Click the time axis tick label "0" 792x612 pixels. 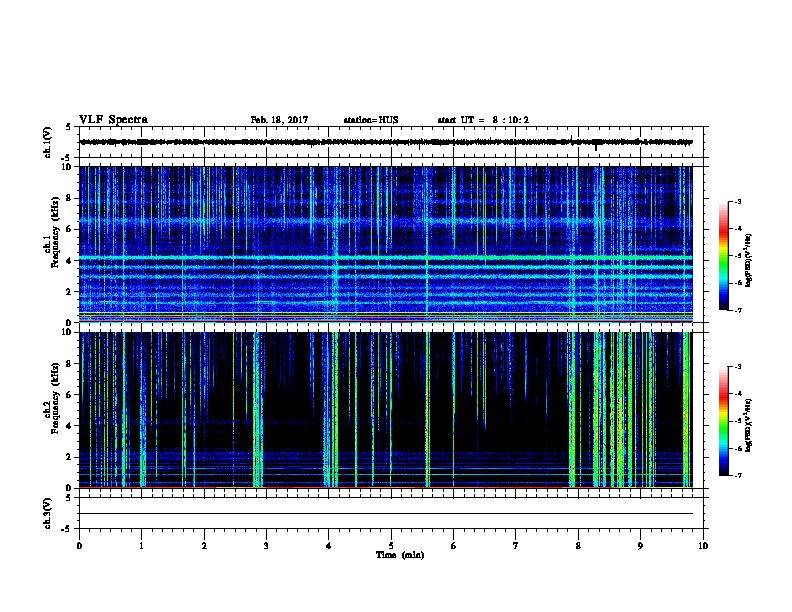[79, 546]
